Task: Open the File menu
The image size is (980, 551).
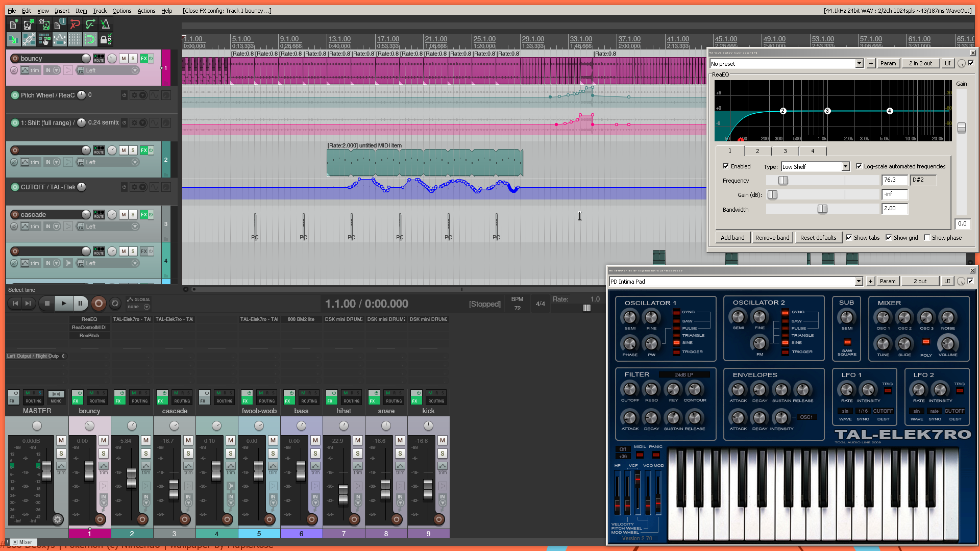Action: tap(12, 11)
